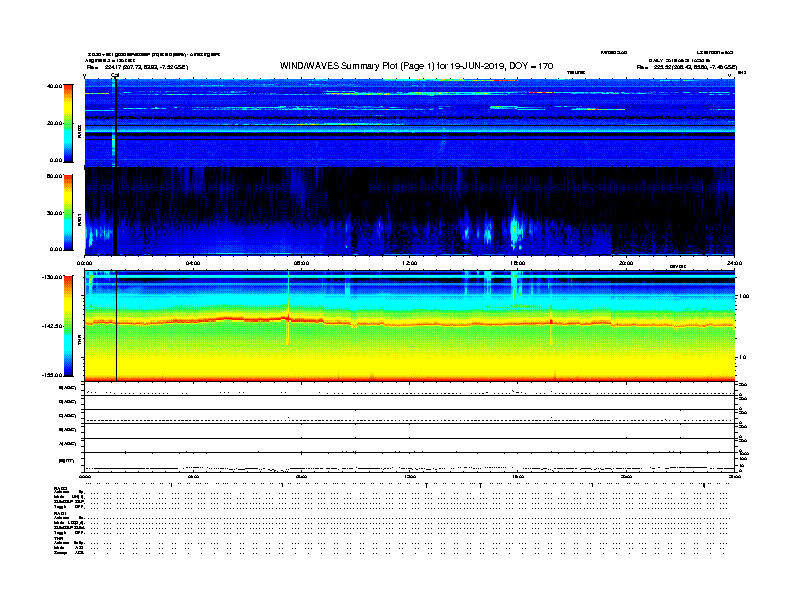This screenshot has height=612, width=792.
Task: Click the 20:00 tick label under RAD1 panel
Action: tap(626, 263)
